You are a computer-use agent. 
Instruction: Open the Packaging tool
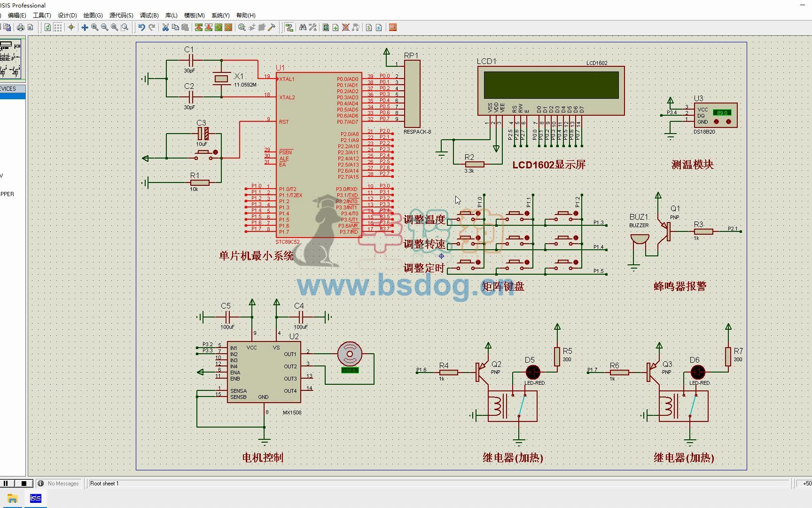[262, 27]
